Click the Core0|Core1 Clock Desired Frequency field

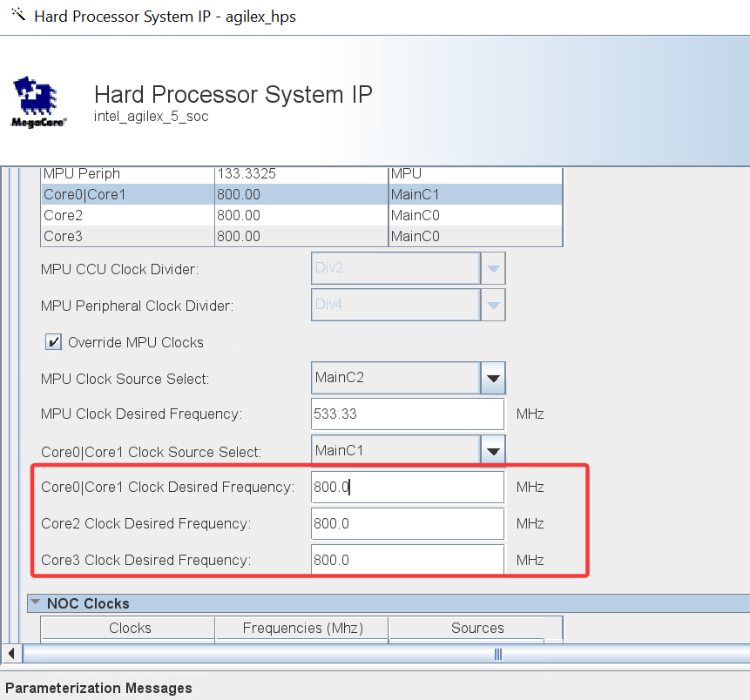click(408, 487)
